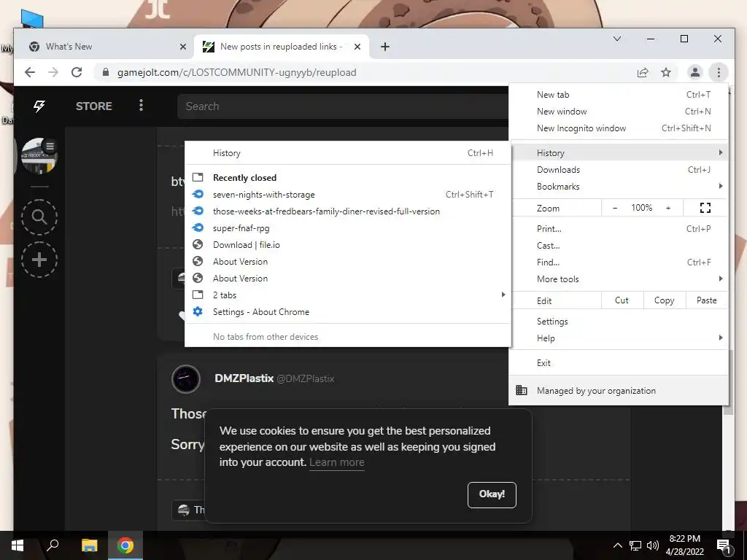Click the taskbar search magnifier
Screen dimensions: 747x560
pos(53,545)
